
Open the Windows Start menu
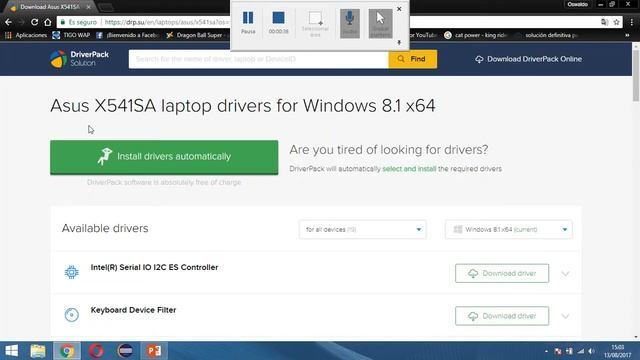(x=11, y=351)
